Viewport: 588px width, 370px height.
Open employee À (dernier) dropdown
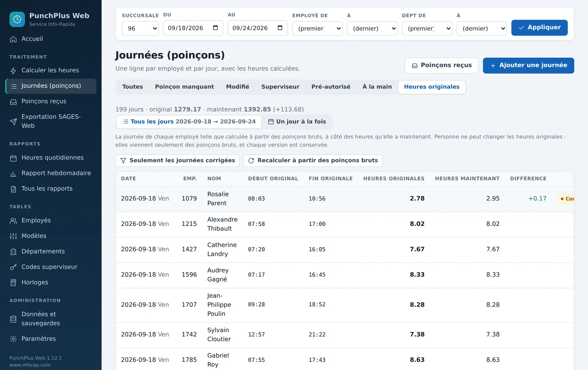[372, 28]
